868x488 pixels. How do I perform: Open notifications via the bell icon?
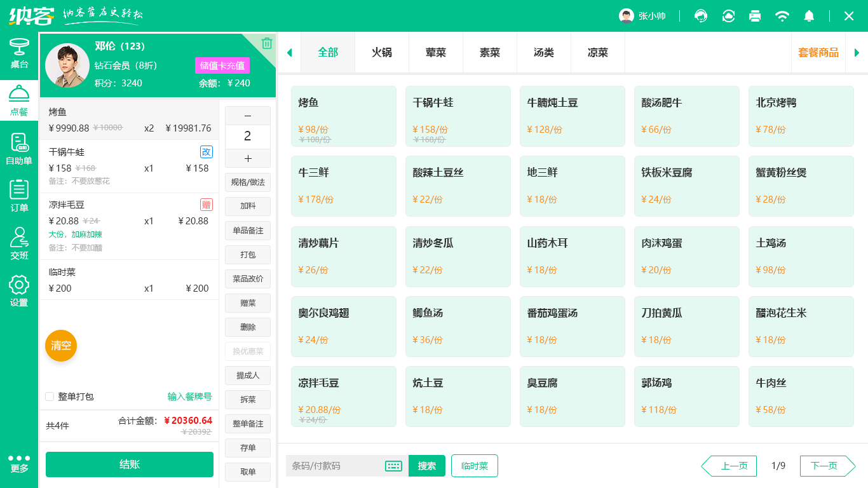[x=809, y=16]
